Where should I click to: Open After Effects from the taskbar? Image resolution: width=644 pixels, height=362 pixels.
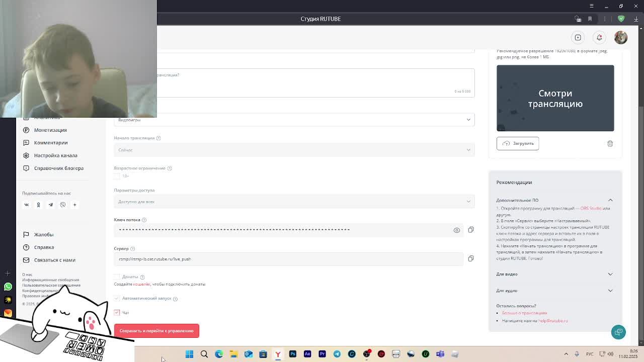coord(307,354)
